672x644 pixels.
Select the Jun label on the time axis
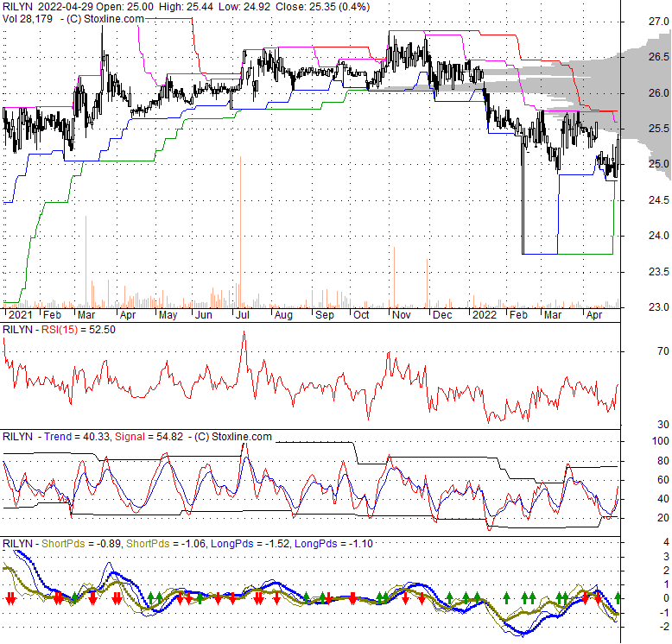pos(204,315)
